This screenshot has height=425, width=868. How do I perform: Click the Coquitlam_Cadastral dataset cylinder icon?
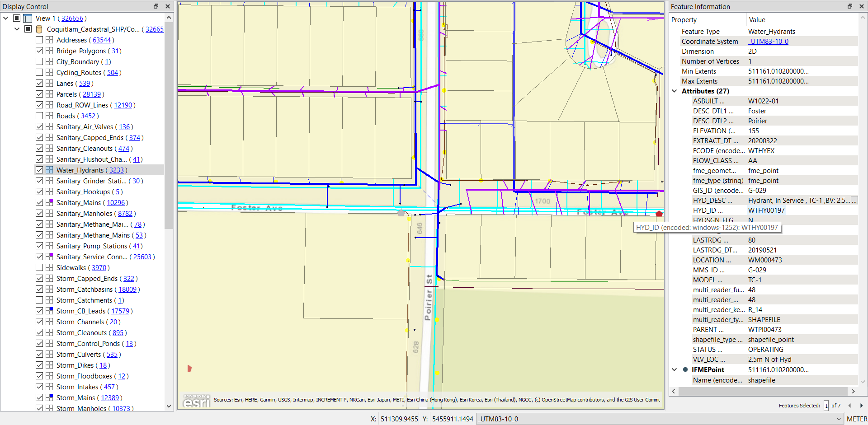39,29
